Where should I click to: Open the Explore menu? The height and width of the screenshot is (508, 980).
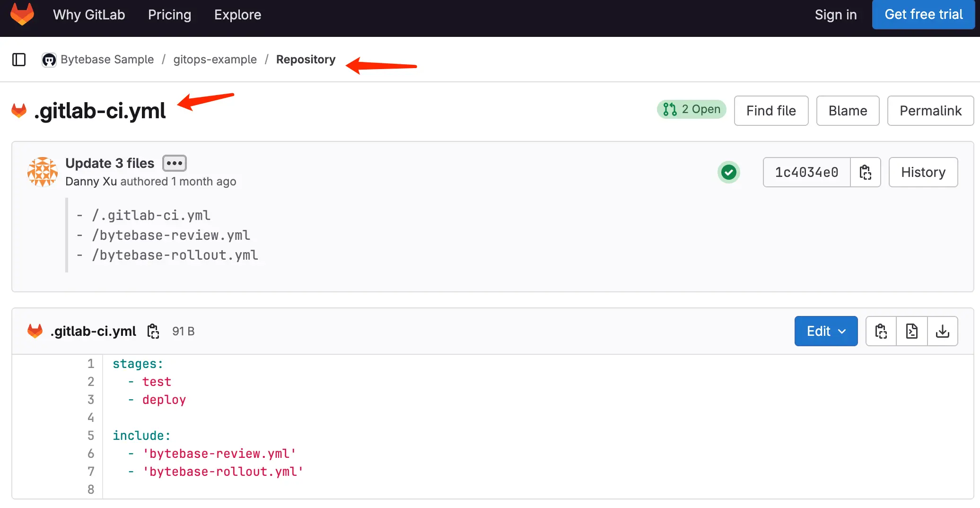tap(237, 15)
